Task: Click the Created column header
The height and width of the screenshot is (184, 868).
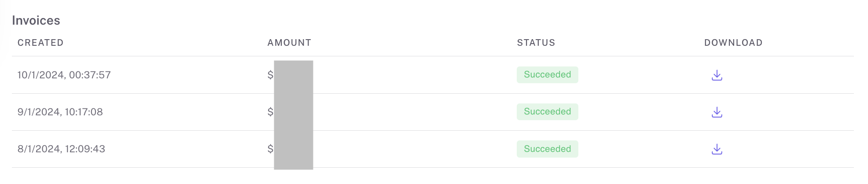Action: click(x=40, y=43)
